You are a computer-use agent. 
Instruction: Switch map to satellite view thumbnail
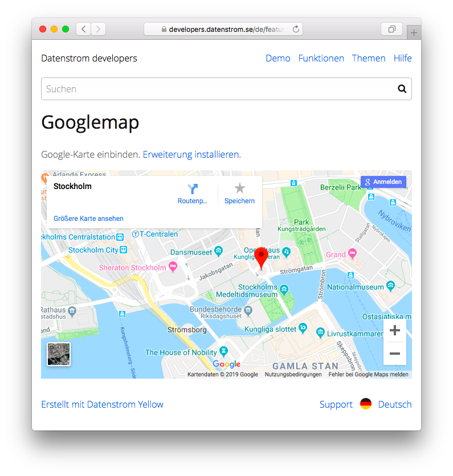click(x=59, y=354)
